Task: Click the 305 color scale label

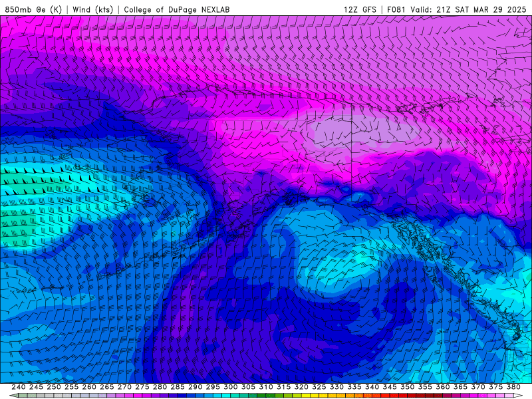Action: (248, 387)
